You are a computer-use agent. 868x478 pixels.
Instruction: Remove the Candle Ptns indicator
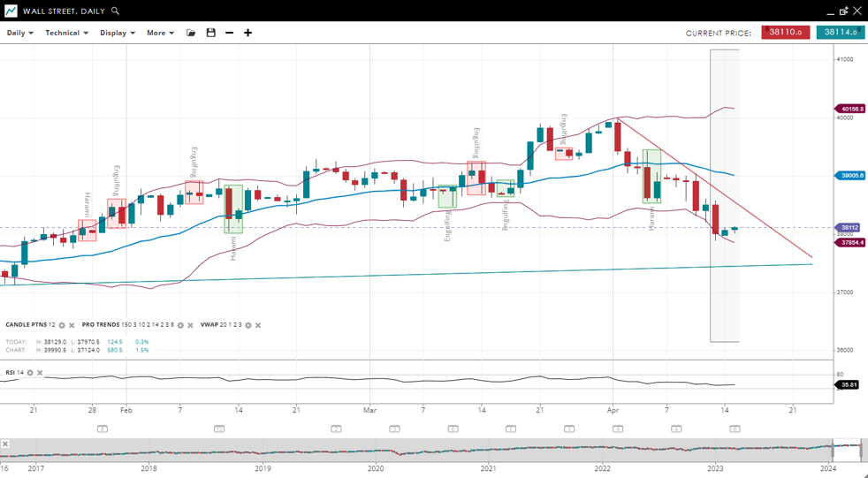[72, 325]
